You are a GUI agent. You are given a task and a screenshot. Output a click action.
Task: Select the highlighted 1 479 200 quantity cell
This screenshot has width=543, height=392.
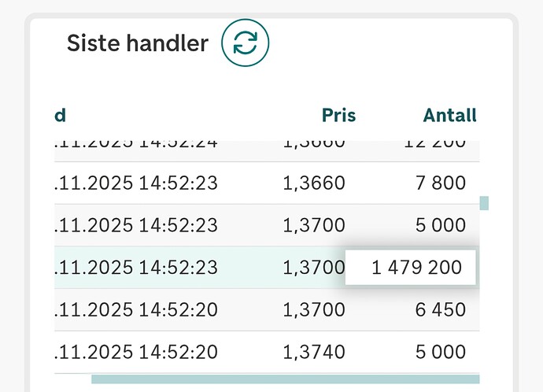tap(416, 268)
